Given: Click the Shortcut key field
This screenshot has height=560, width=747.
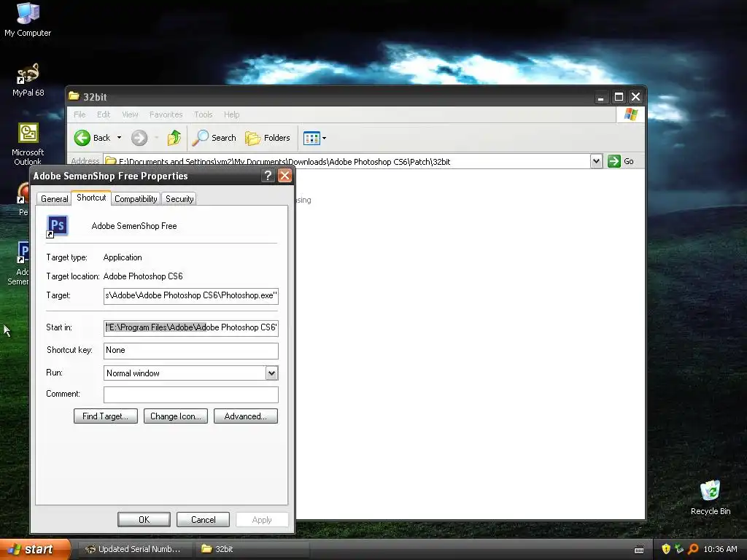Looking at the screenshot, I should (x=191, y=351).
